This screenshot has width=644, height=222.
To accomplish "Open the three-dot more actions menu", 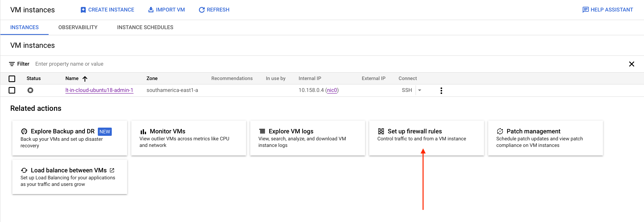I will [441, 90].
